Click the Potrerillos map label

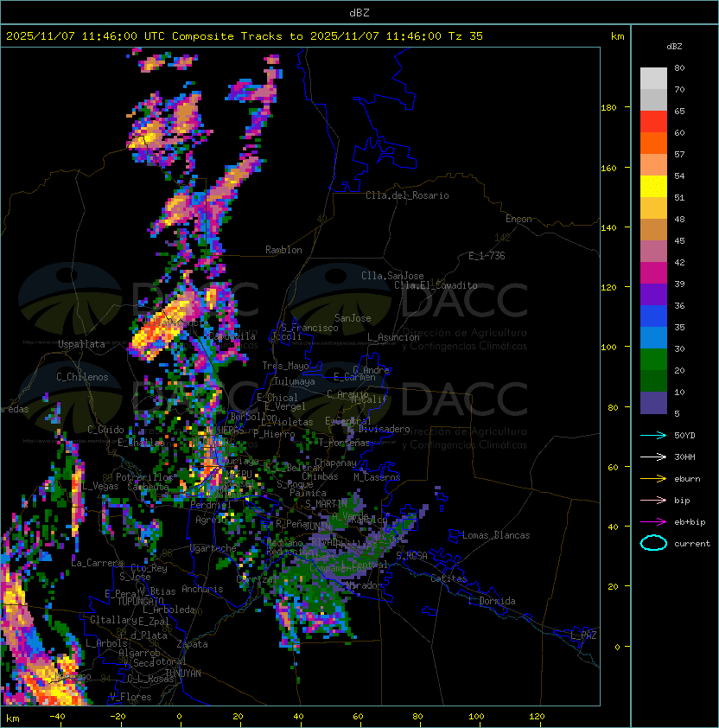pos(144,477)
